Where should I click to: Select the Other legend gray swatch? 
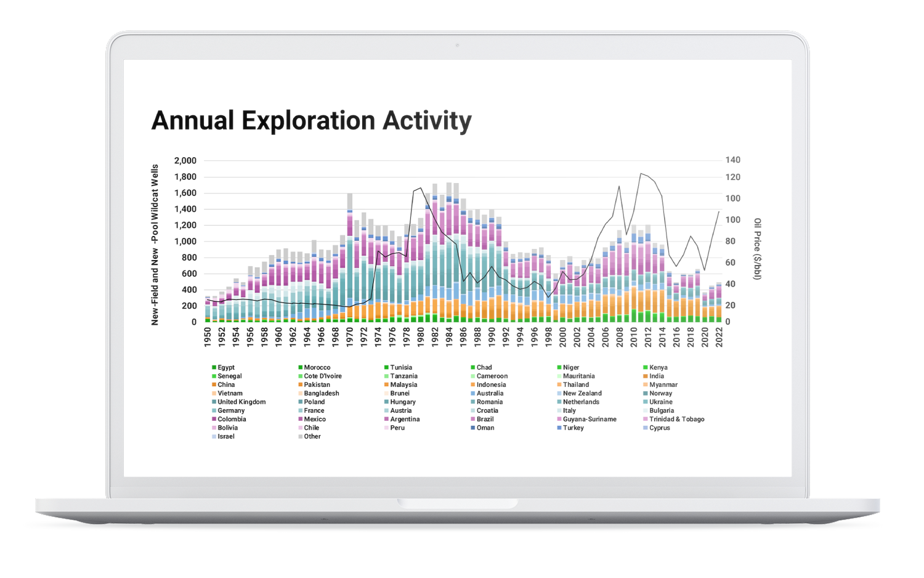tap(300, 436)
